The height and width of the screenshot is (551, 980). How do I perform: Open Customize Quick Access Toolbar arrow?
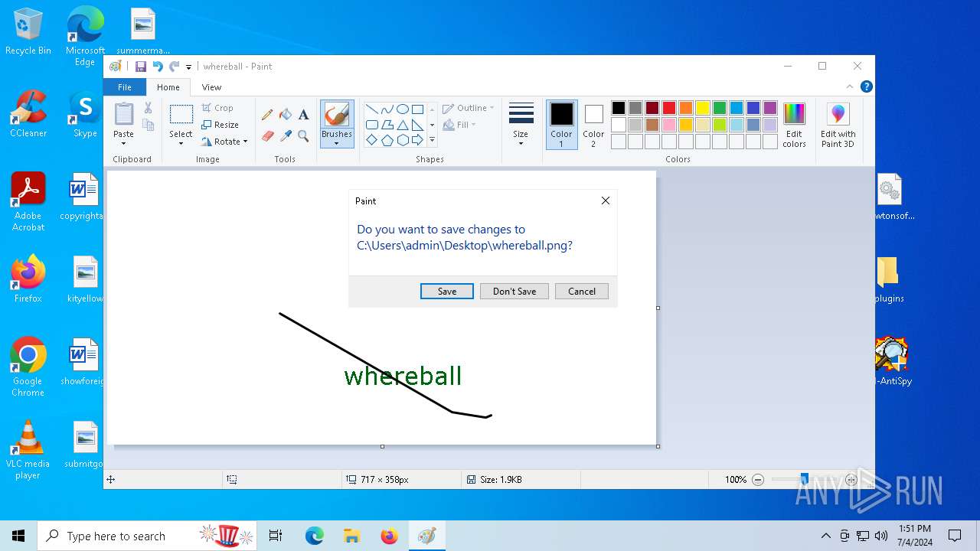pos(188,67)
